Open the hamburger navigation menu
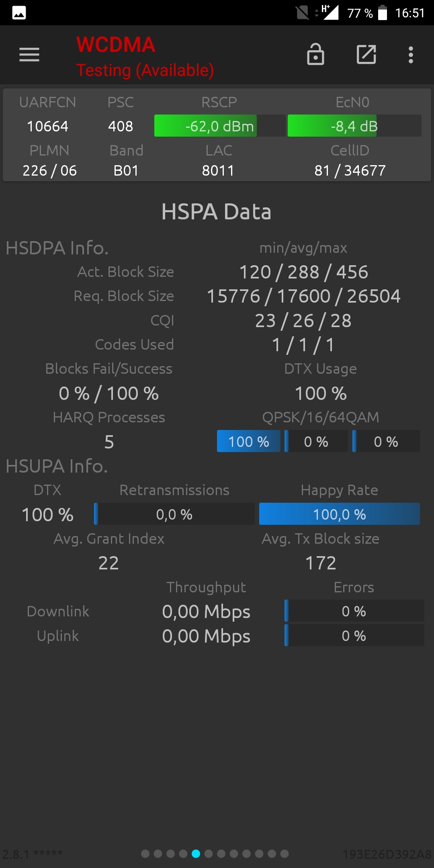Image resolution: width=434 pixels, height=868 pixels. click(29, 55)
